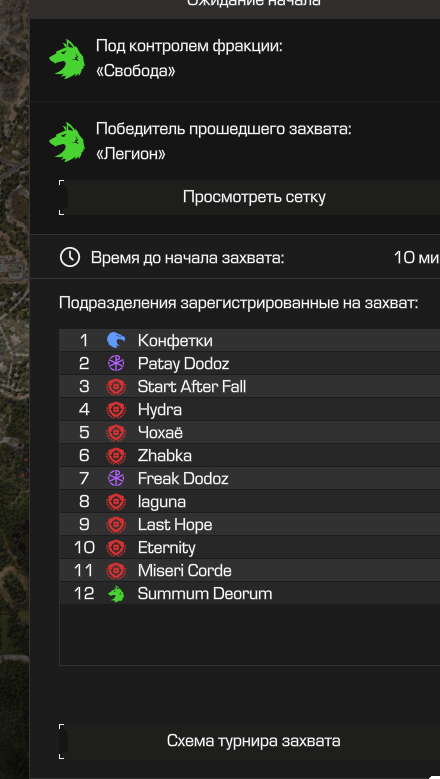Image resolution: width=440 pixels, height=779 pixels.
Task: Click the red emblem next to Zhabka
Action: tap(116, 456)
